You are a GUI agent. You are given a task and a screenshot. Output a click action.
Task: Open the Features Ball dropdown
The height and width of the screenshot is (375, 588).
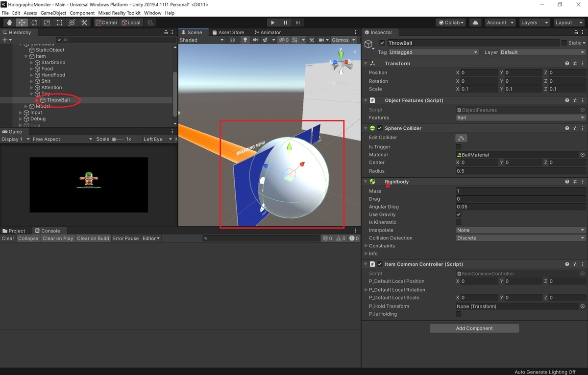click(x=520, y=118)
